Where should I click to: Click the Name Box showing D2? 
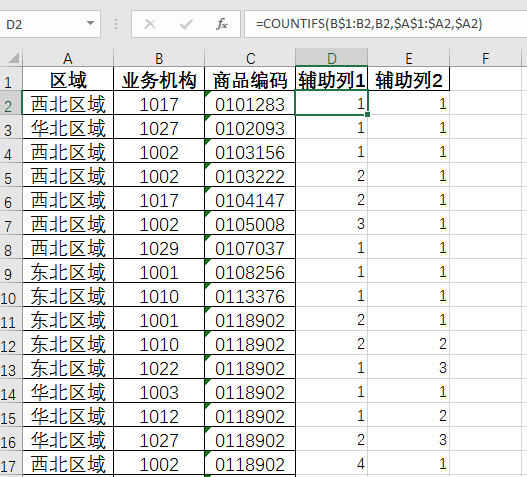[50, 24]
